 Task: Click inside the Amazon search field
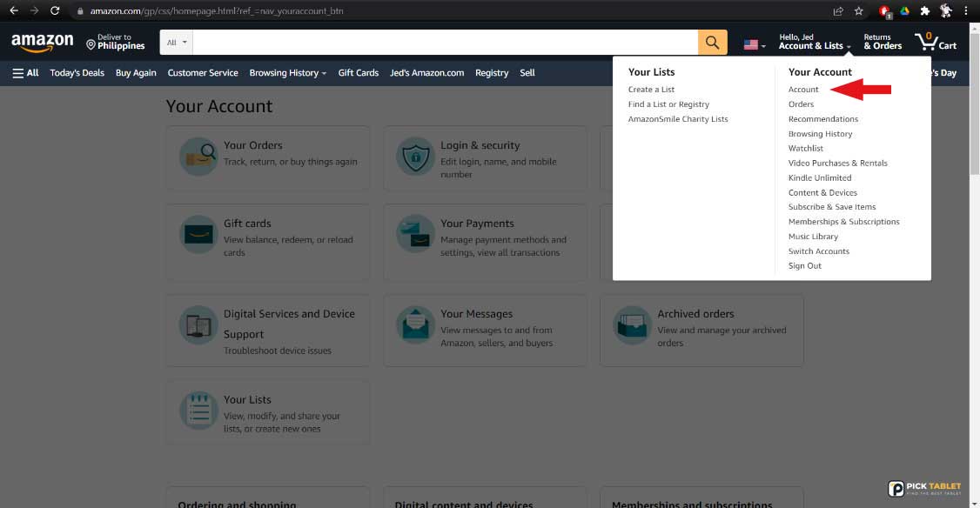pyautogui.click(x=444, y=43)
